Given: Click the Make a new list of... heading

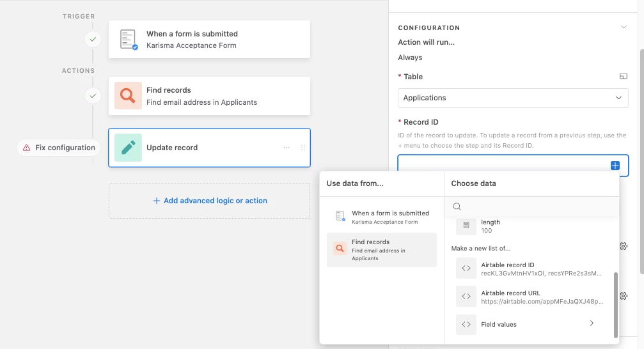Looking at the screenshot, I should tap(481, 249).
